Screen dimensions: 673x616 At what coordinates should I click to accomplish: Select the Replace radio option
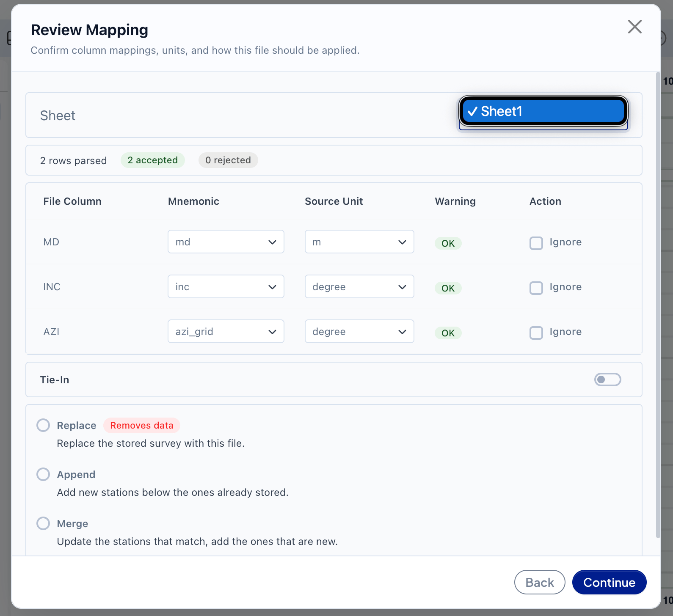click(43, 425)
